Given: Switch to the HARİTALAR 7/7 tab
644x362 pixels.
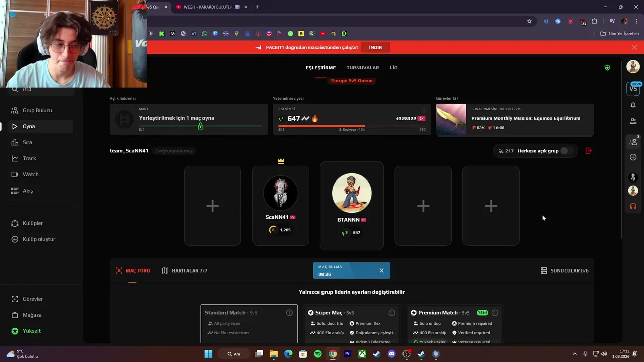Looking at the screenshot, I should click(x=185, y=270).
